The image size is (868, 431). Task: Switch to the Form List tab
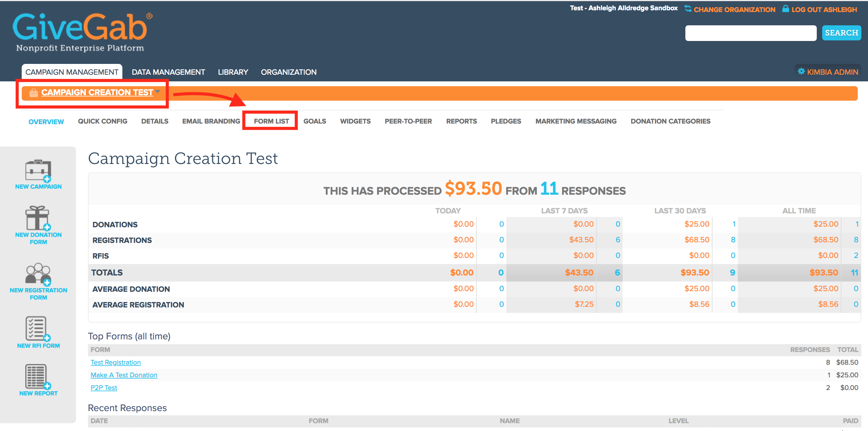[x=271, y=121]
